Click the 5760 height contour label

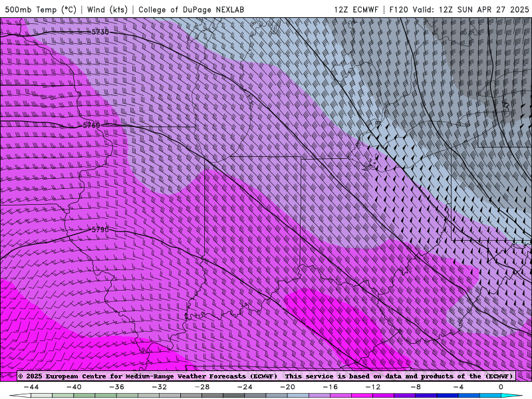point(92,126)
